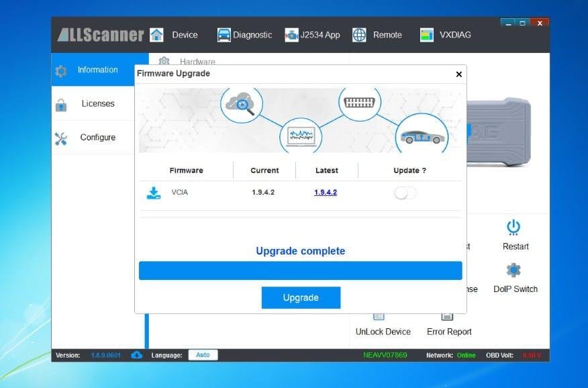The height and width of the screenshot is (388, 588).
Task: Click the Licenses padlock icon
Action: click(61, 105)
